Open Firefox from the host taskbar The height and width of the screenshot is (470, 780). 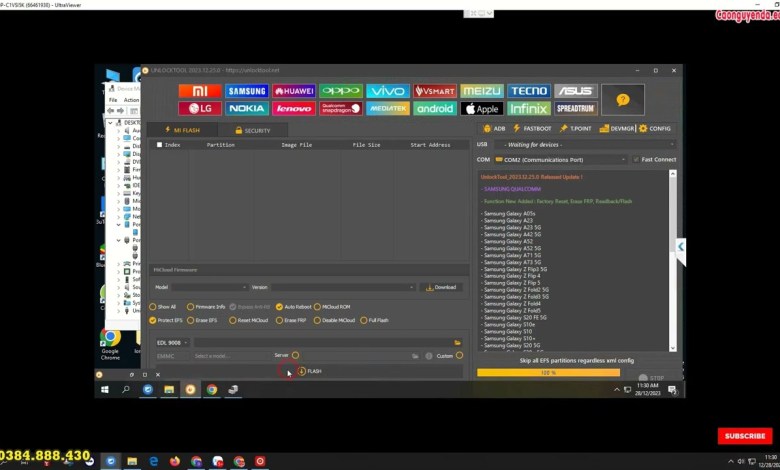175,462
